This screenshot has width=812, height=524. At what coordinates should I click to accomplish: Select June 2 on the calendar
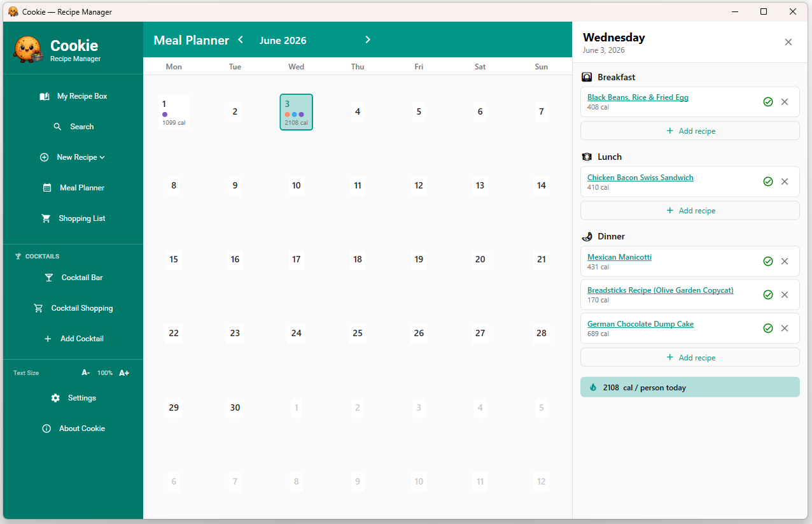[235, 112]
